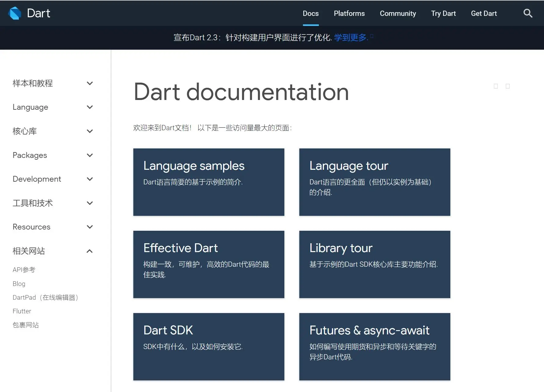Click the Language sidebar label

pos(31,107)
